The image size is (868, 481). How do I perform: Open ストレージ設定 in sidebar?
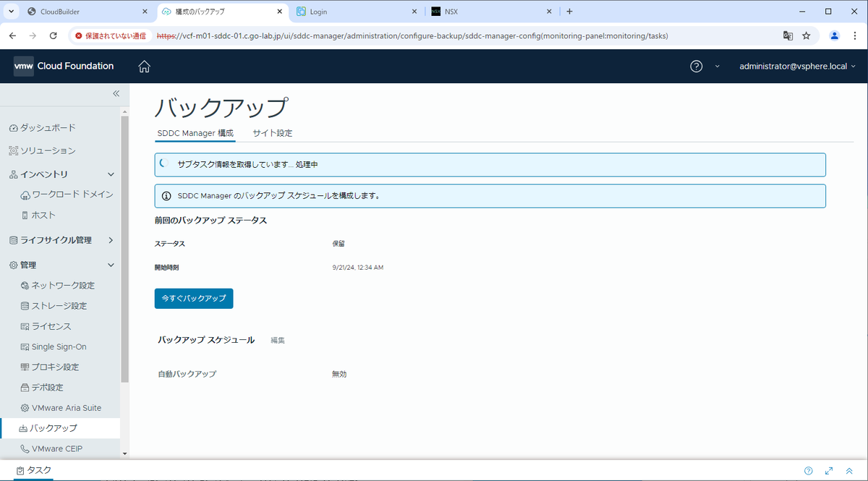pos(54,306)
